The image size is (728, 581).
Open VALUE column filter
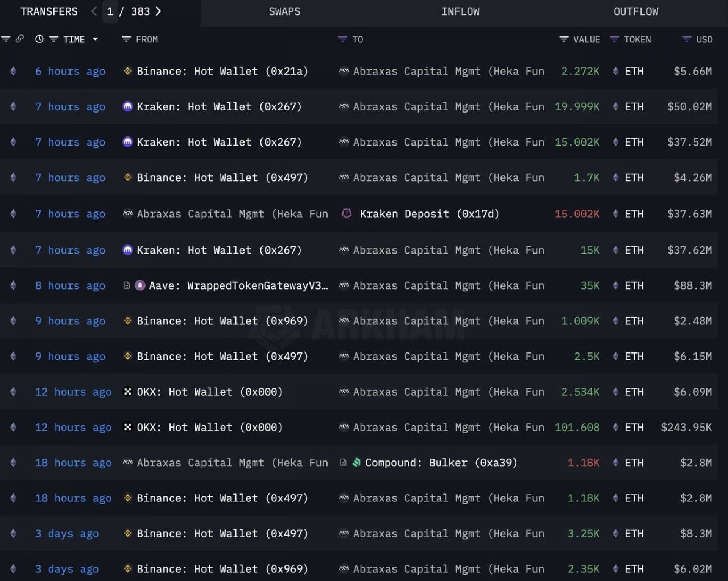coord(564,39)
